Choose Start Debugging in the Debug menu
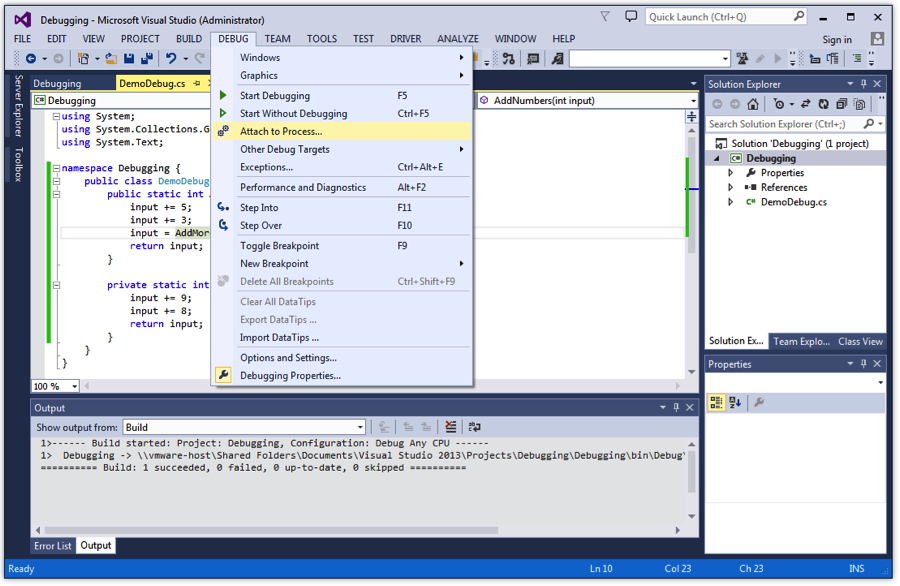The height and width of the screenshot is (586, 900). (274, 96)
